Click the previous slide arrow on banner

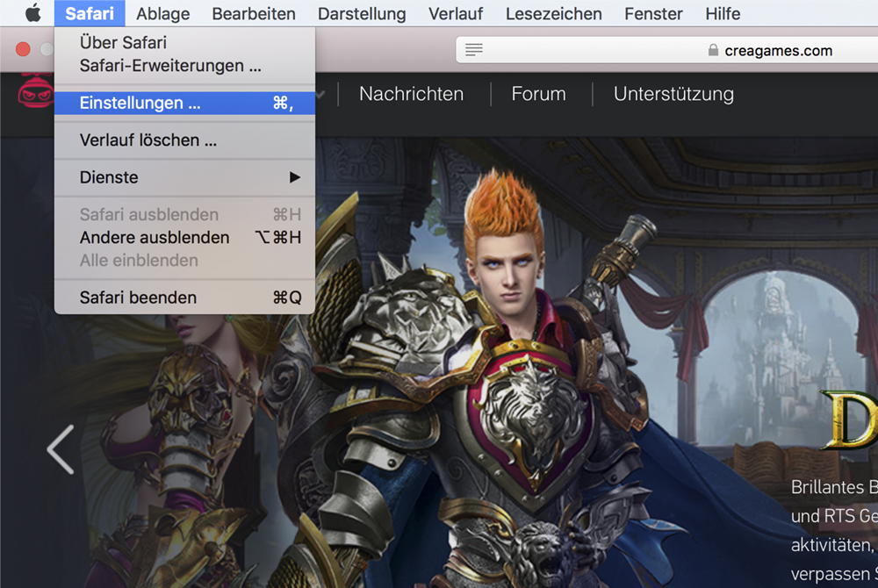(61, 449)
